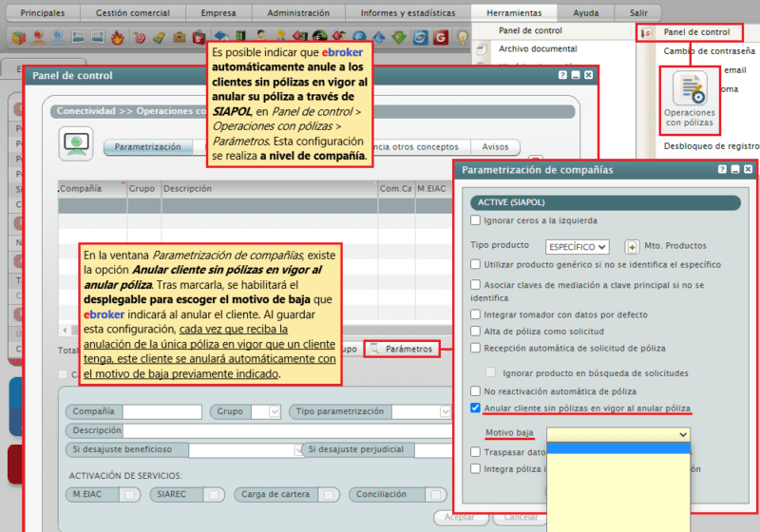760x532 pixels.
Task: Check Alta de póliza como solicitud
Action: point(476,332)
